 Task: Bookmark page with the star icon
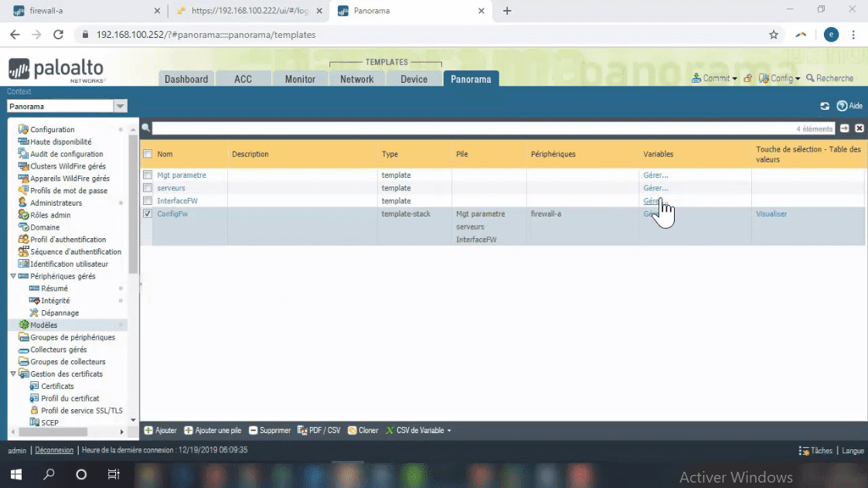click(773, 35)
